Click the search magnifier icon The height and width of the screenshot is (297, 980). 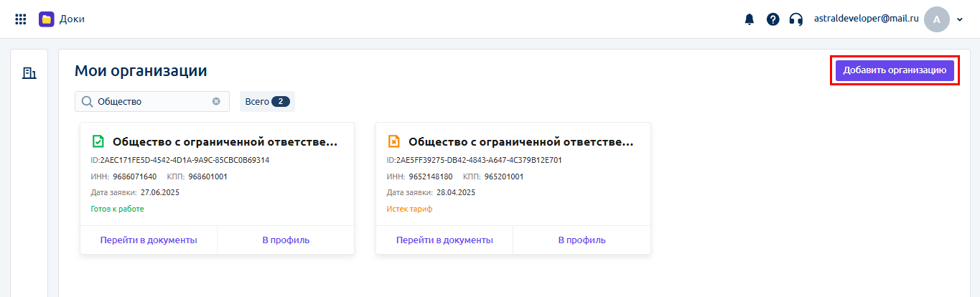(87, 102)
